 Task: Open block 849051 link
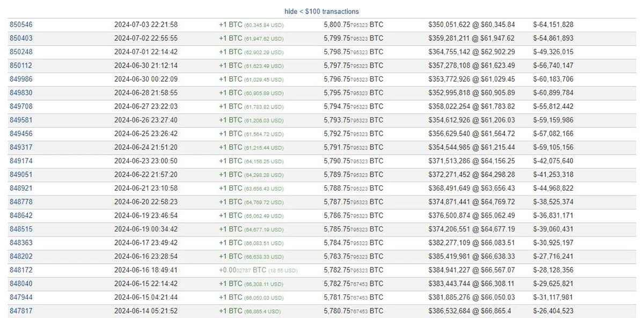[x=21, y=175]
